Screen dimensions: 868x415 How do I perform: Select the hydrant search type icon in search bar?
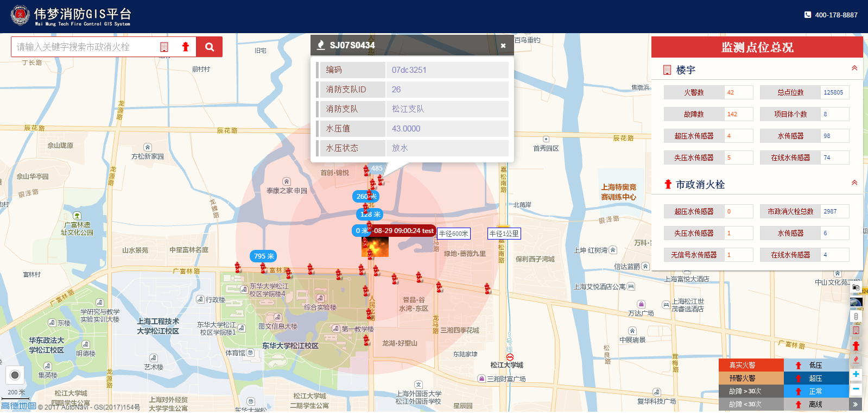[185, 47]
